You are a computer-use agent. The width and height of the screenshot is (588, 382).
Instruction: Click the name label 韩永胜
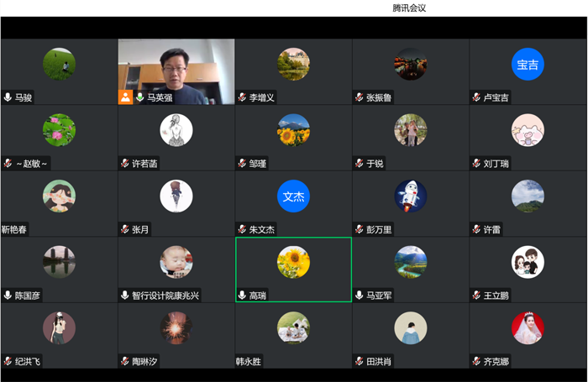(x=249, y=361)
